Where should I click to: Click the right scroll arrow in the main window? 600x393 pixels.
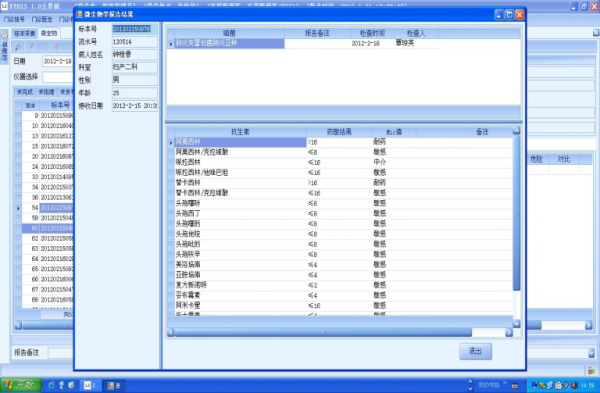[x=589, y=325]
